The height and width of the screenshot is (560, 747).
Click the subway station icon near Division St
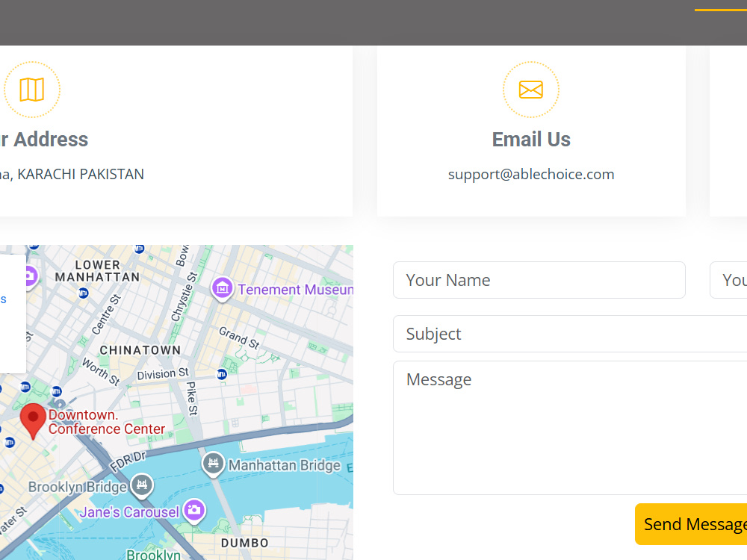pos(222,374)
